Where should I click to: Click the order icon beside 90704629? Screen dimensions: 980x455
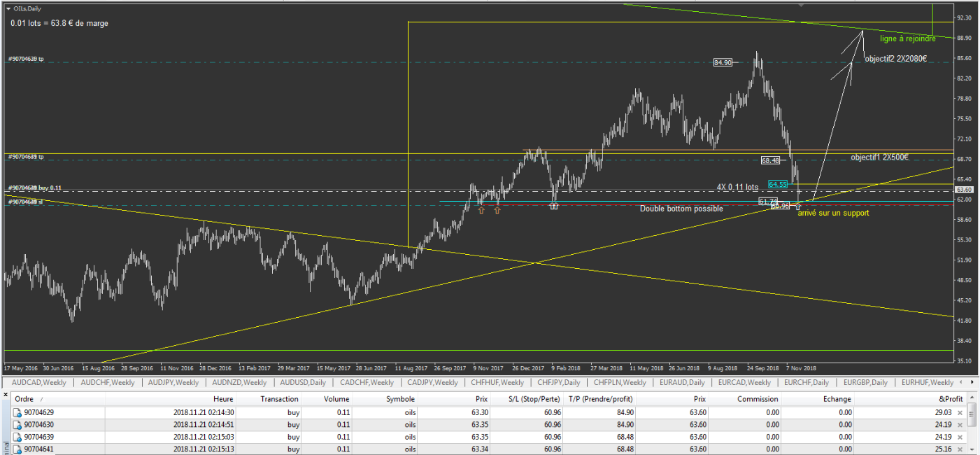tap(18, 413)
